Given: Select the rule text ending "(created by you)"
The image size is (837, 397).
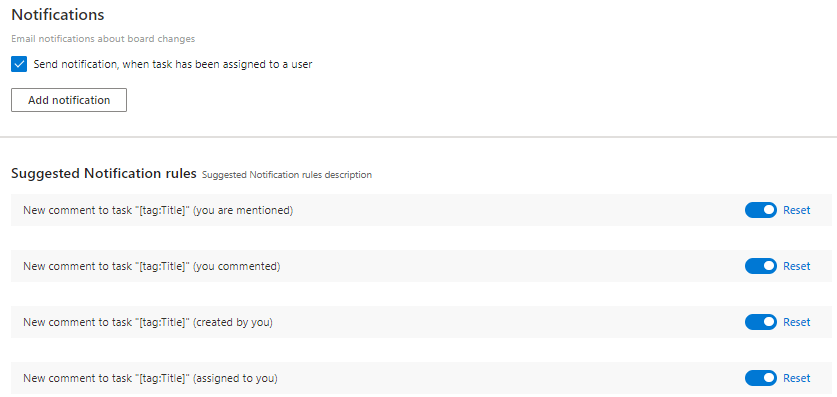Looking at the screenshot, I should [x=148, y=322].
